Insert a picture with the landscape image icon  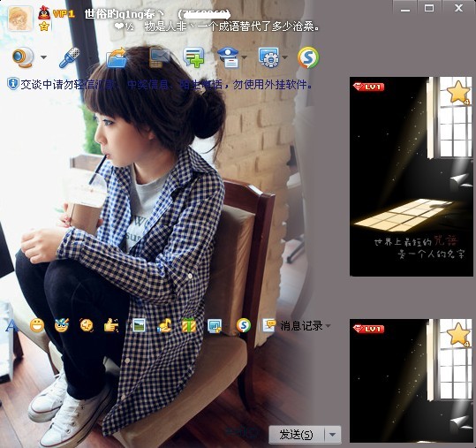click(139, 326)
